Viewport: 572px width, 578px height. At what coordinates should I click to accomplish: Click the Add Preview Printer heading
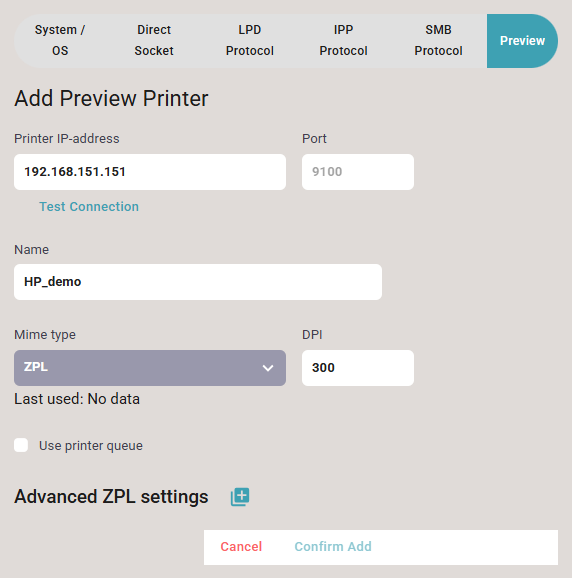111,98
